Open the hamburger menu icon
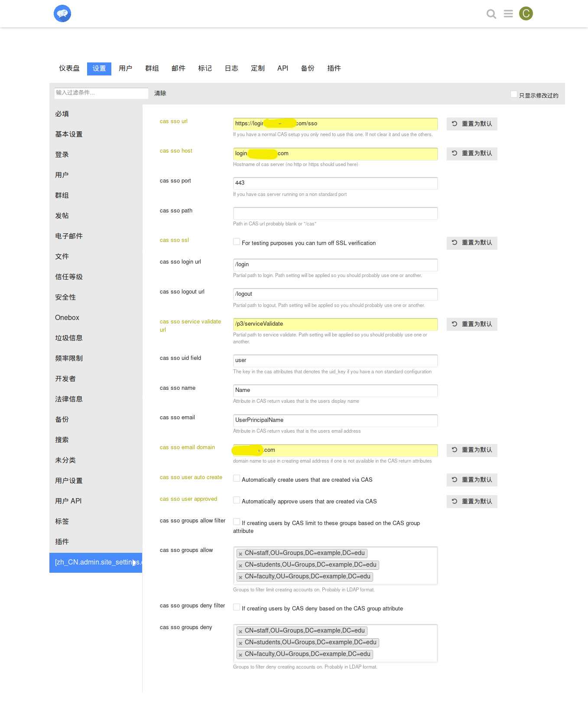This screenshot has height=718, width=588. click(508, 14)
